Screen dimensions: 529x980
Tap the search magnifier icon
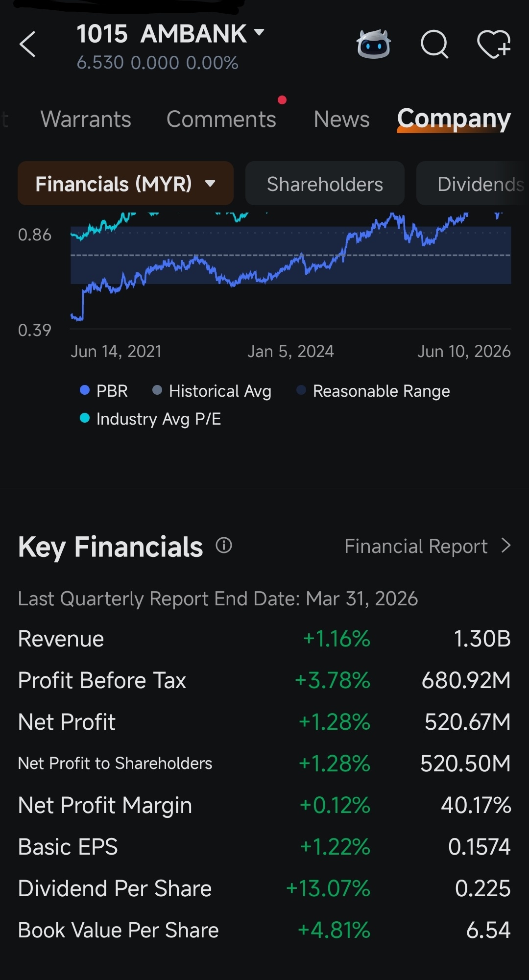click(x=434, y=45)
